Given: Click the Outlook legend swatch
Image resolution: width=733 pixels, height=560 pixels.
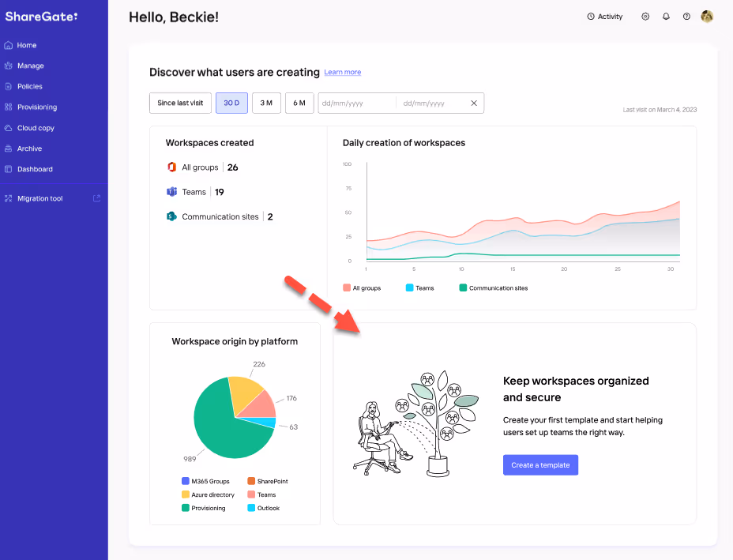Looking at the screenshot, I should (251, 508).
